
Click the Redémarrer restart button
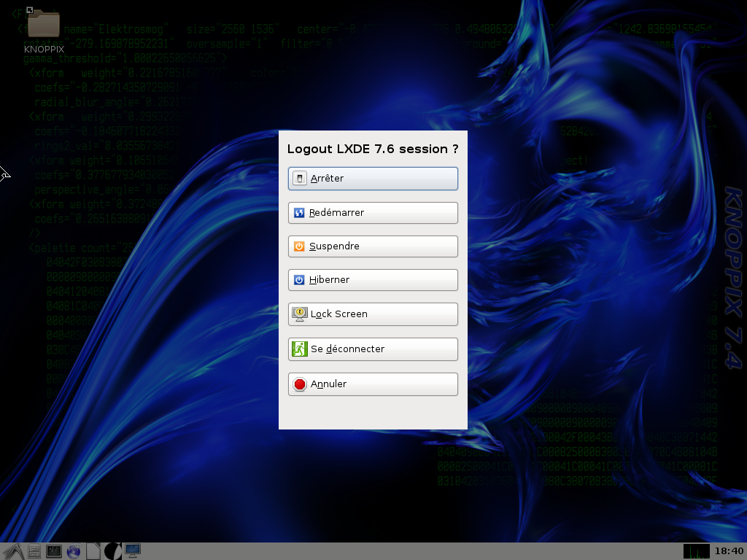click(373, 213)
